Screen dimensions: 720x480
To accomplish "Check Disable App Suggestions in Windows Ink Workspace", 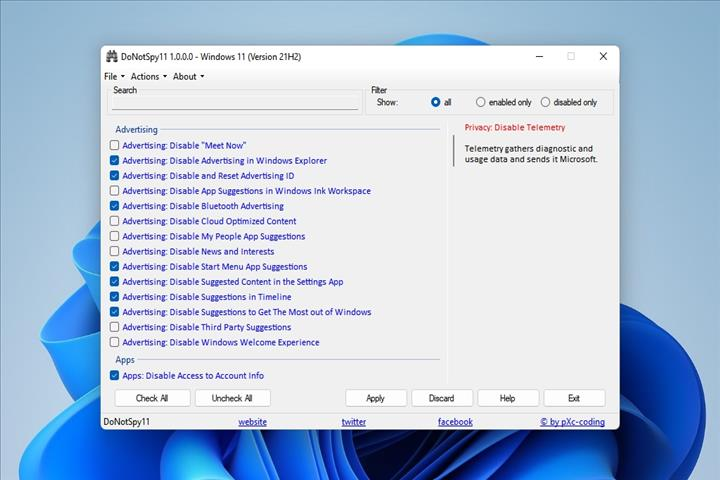I will [x=114, y=191].
